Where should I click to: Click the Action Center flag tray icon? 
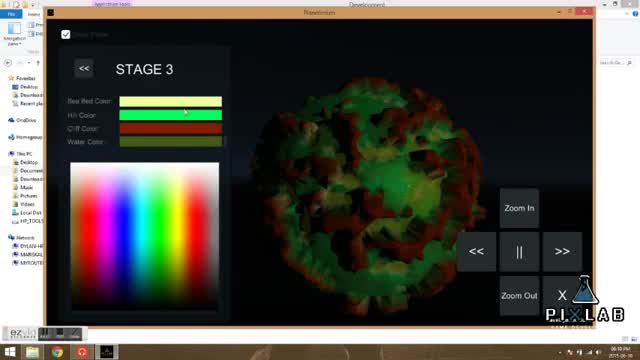[570, 352]
